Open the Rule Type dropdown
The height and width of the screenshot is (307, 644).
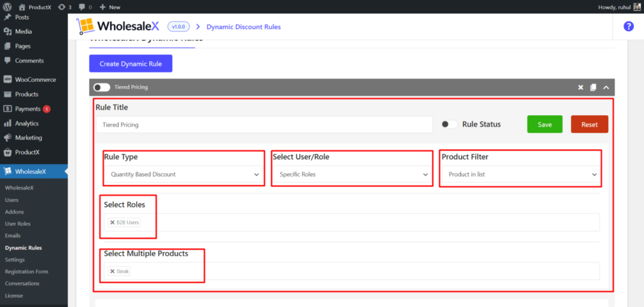[183, 174]
